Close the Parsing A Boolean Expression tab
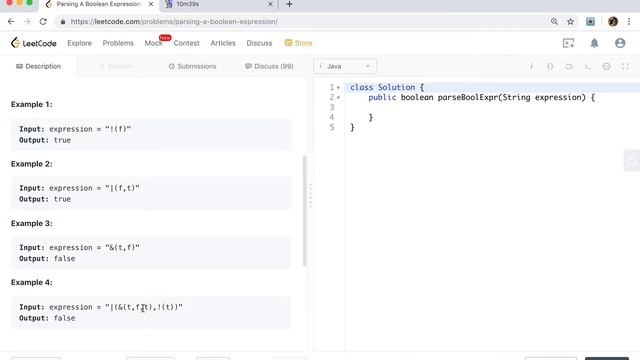This screenshot has width=640, height=360. tap(151, 4)
